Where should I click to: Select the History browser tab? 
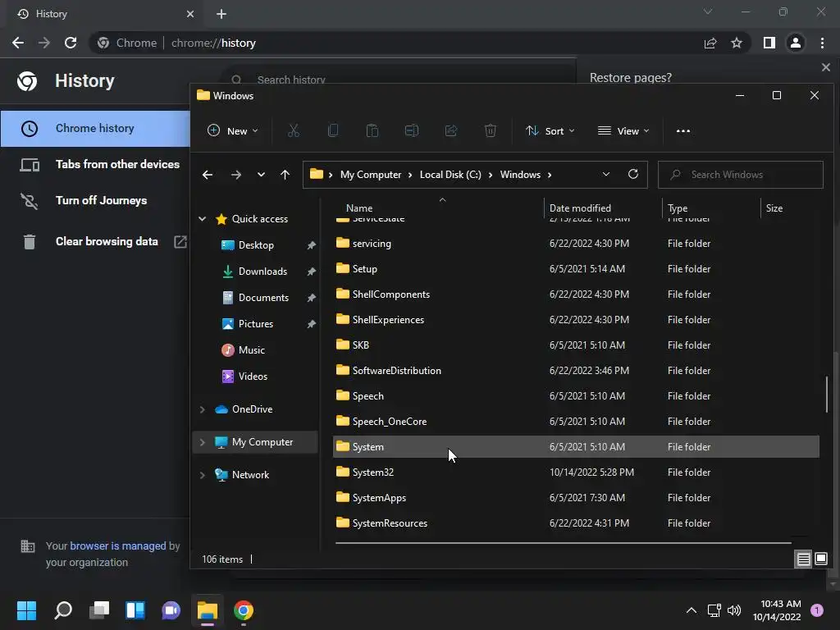pyautogui.click(x=106, y=14)
